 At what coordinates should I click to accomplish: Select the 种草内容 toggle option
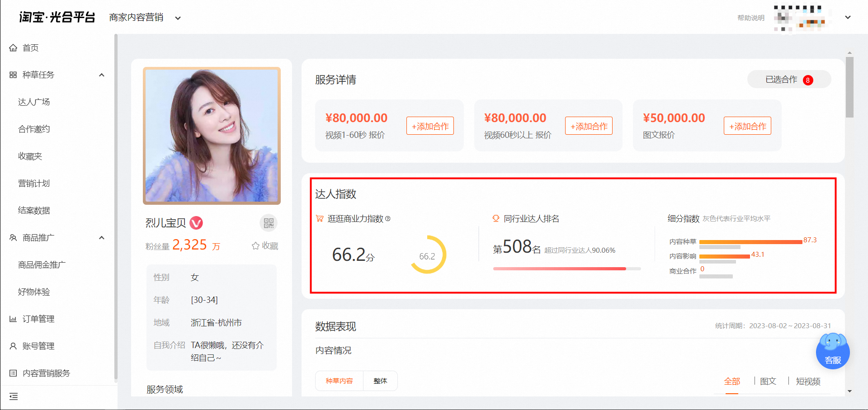click(339, 381)
